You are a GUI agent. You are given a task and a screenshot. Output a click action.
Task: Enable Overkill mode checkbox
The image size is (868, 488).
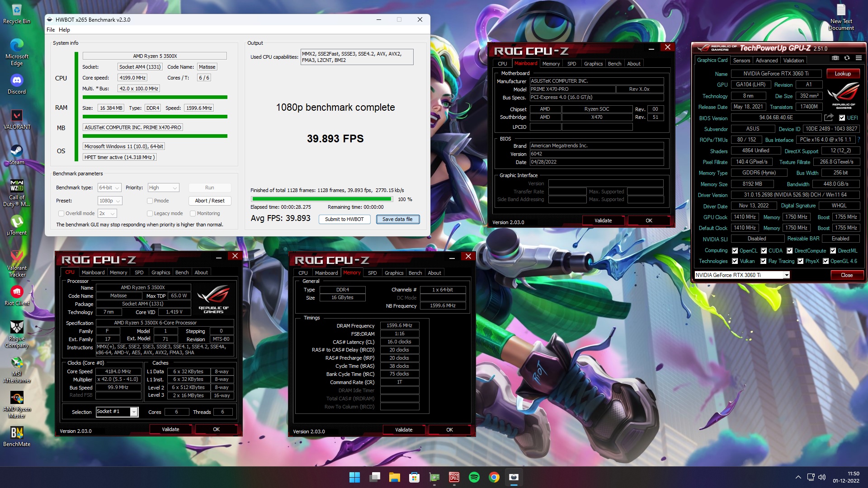click(61, 213)
